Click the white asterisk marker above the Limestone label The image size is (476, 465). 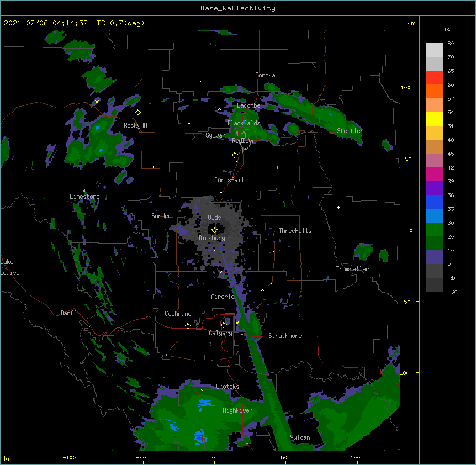84,191
